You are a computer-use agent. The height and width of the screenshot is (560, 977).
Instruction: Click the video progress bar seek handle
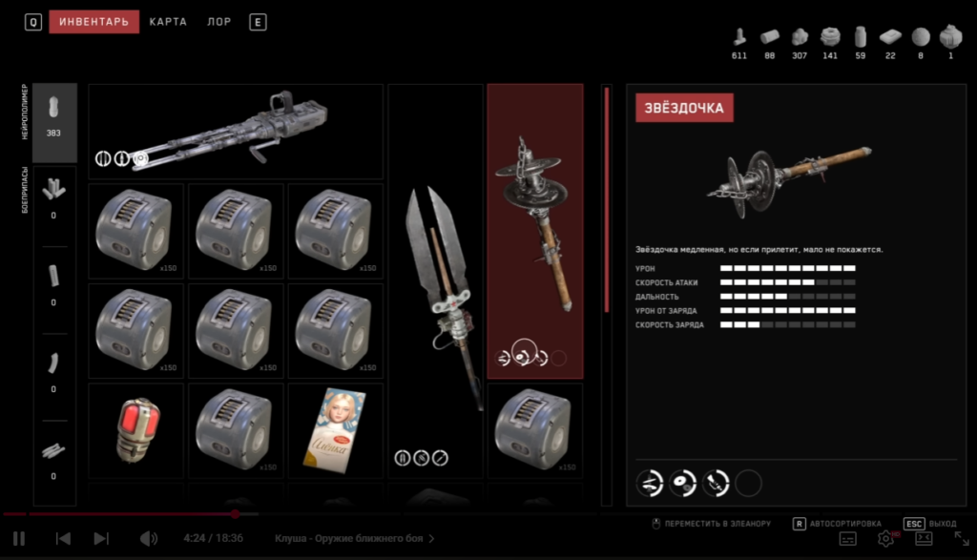click(236, 514)
